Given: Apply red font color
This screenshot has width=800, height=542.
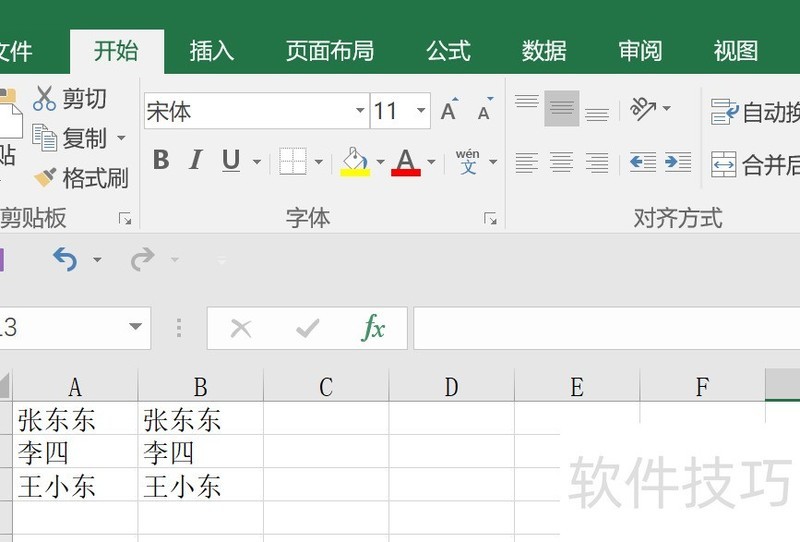Looking at the screenshot, I should pos(406,162).
